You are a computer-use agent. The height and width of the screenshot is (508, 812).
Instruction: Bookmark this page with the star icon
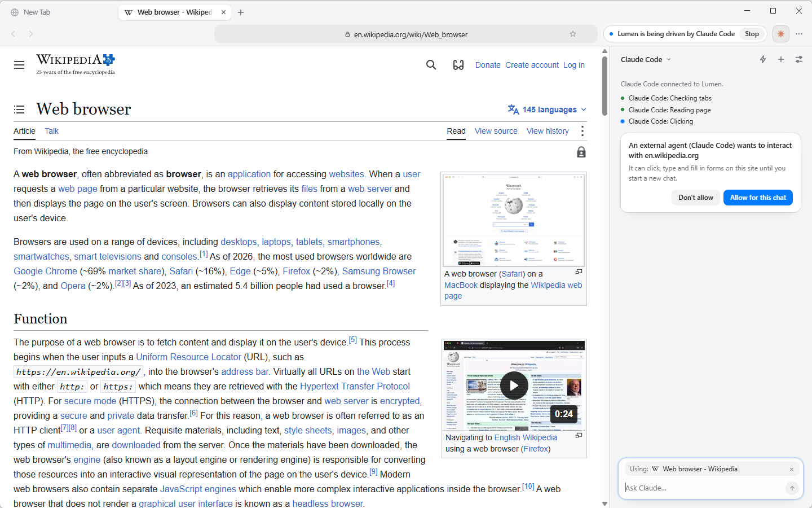pos(573,34)
